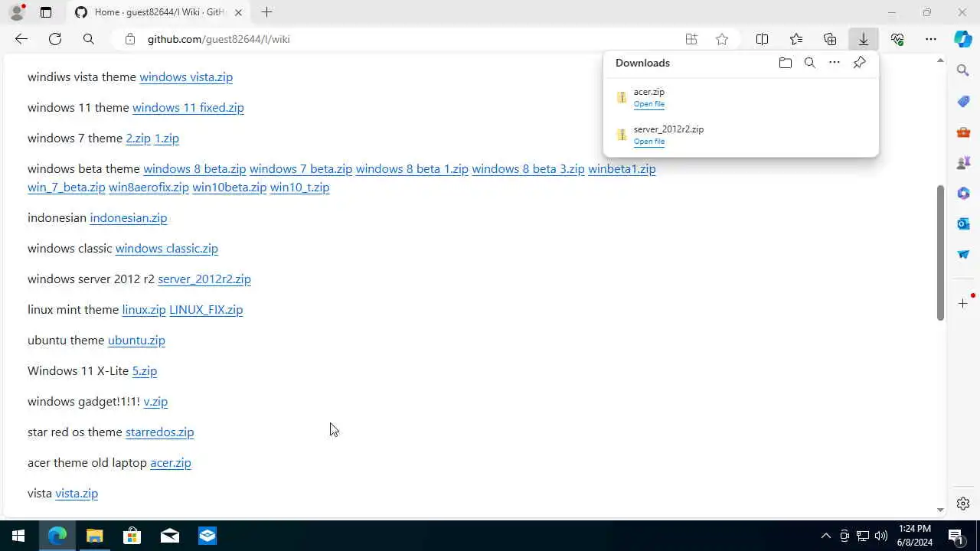Go back with the browser back arrow

21,39
